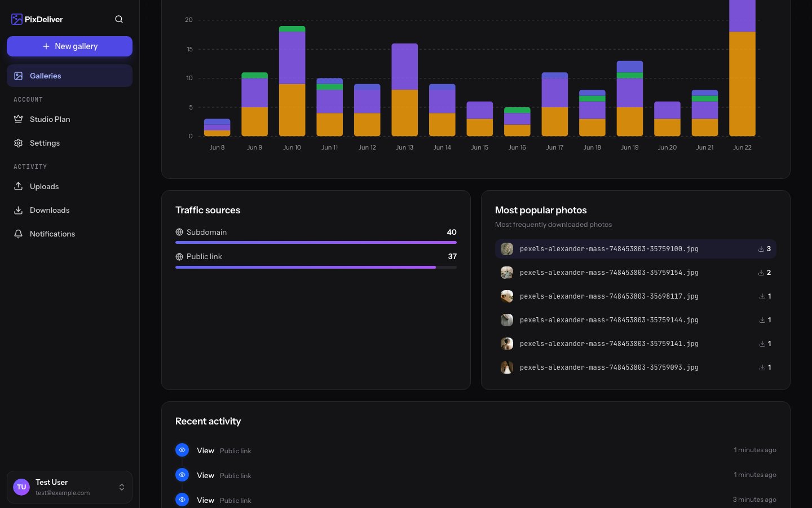Open search with the magnifier icon
812x508 pixels.
coord(119,19)
